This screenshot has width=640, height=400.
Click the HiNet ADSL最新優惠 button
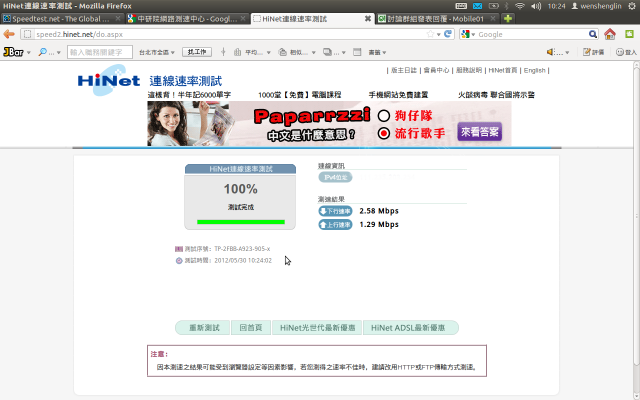pos(410,328)
